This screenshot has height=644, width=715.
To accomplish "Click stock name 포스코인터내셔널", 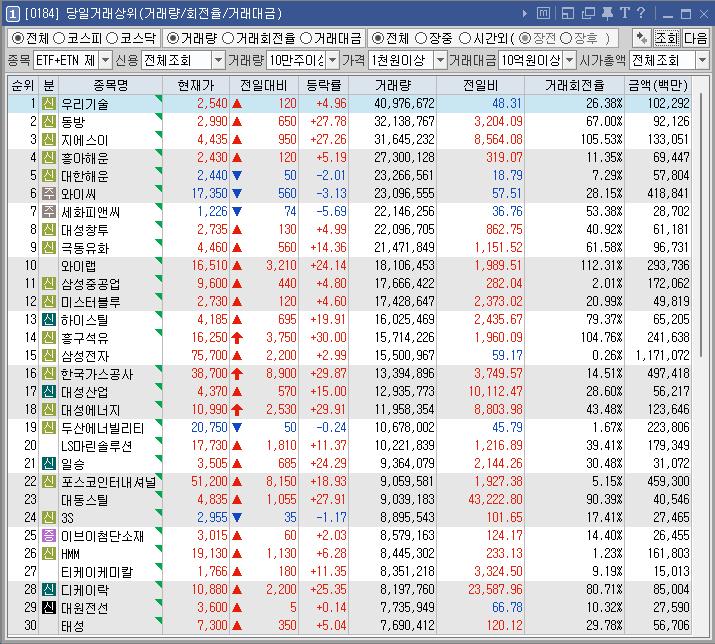I will [x=109, y=482].
